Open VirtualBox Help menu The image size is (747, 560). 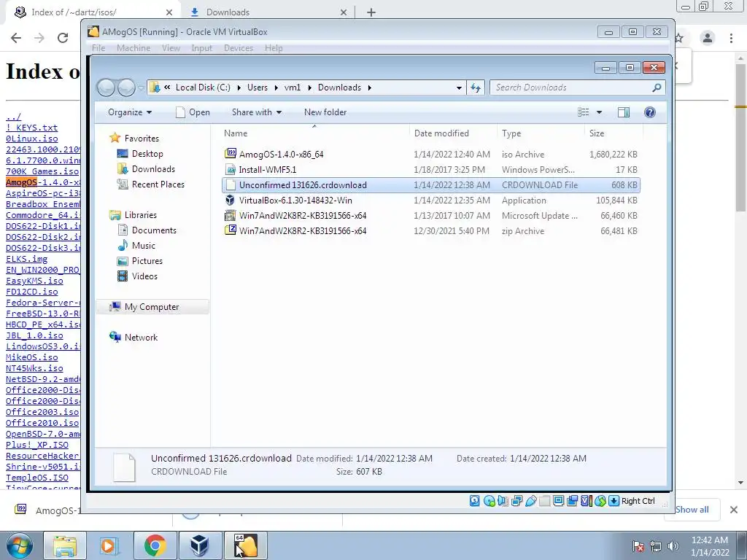[274, 48]
